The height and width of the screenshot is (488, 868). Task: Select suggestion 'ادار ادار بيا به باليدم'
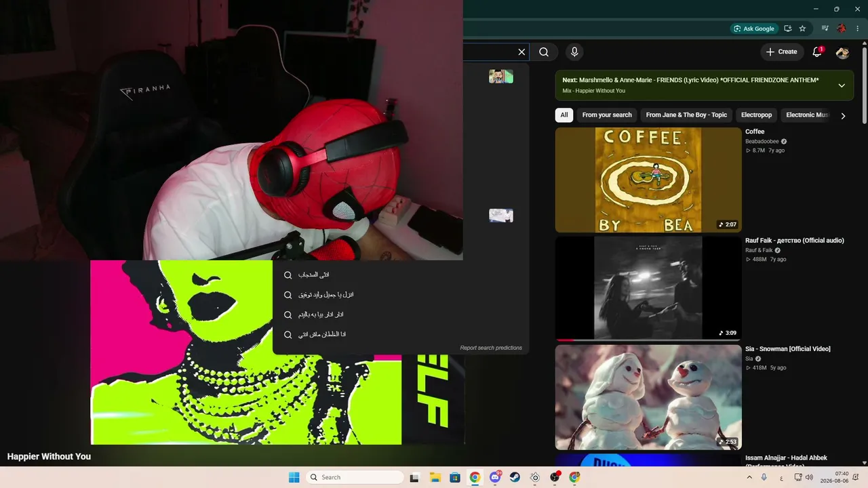pyautogui.click(x=400, y=314)
